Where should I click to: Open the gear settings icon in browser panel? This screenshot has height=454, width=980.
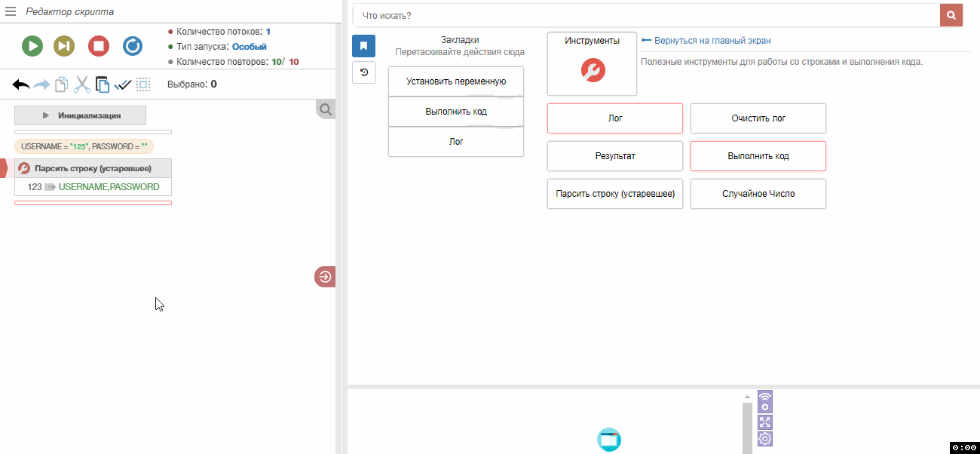764,439
